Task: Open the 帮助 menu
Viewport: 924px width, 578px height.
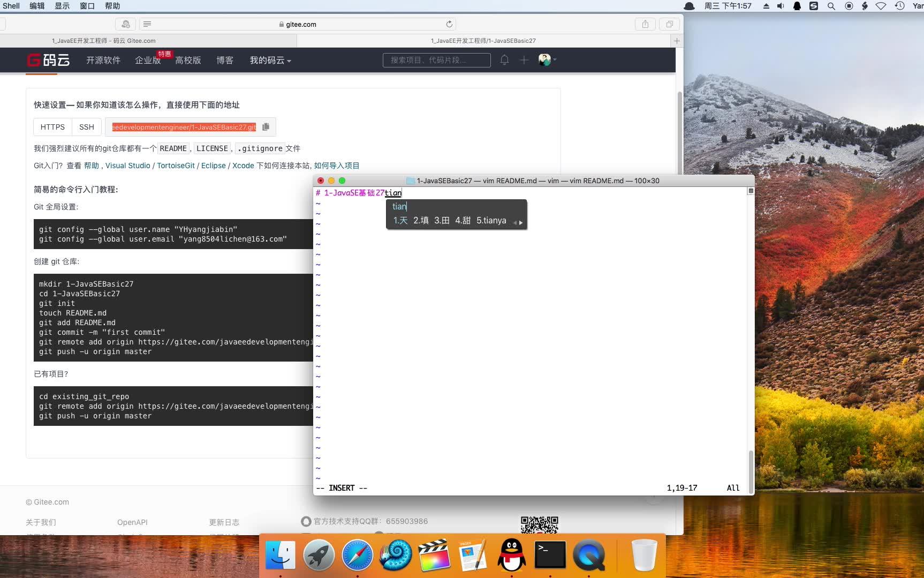Action: 112,6
